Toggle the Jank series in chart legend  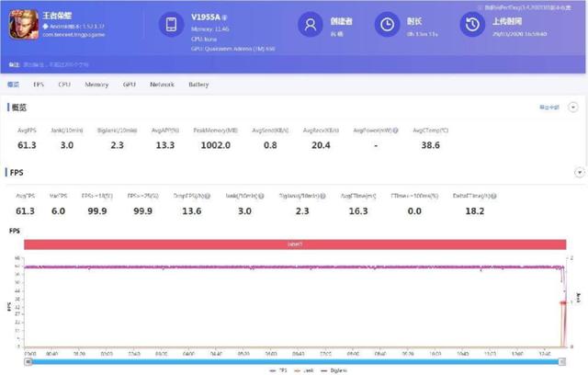click(x=304, y=370)
